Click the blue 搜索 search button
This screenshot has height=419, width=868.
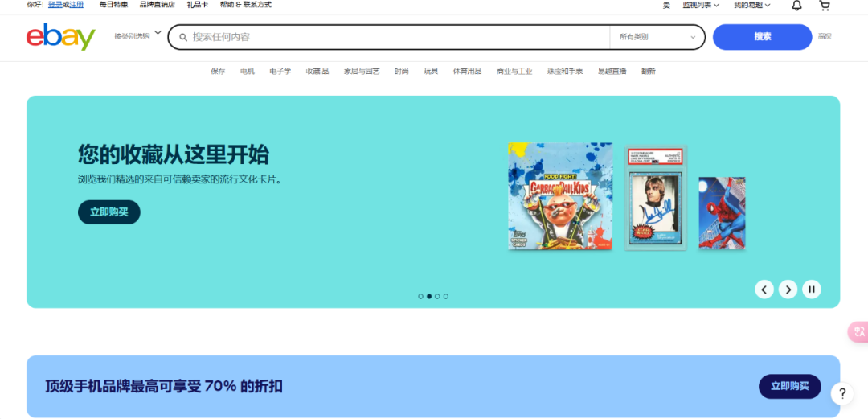(x=762, y=36)
